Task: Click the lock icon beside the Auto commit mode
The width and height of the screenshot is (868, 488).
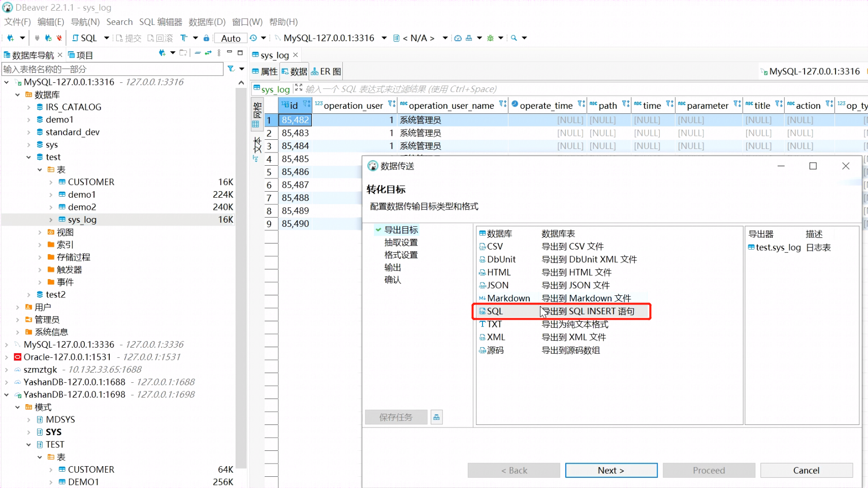Action: (x=206, y=38)
